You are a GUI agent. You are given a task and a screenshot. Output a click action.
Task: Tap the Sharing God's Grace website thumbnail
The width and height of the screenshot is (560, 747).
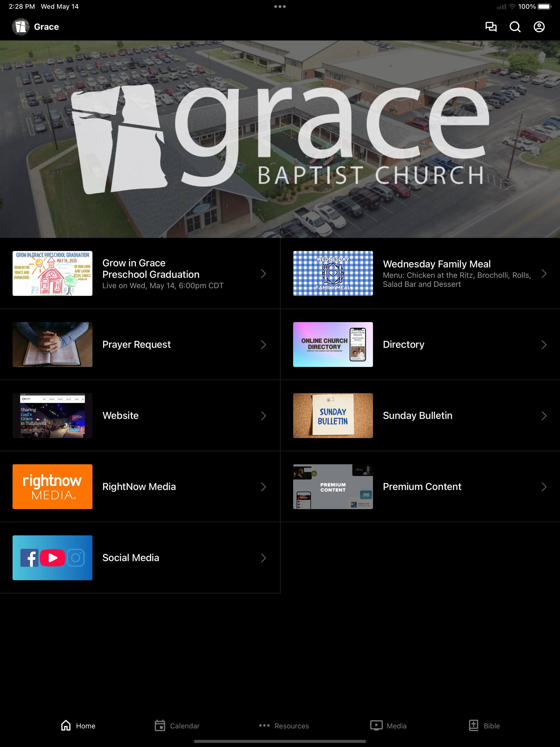pyautogui.click(x=52, y=415)
